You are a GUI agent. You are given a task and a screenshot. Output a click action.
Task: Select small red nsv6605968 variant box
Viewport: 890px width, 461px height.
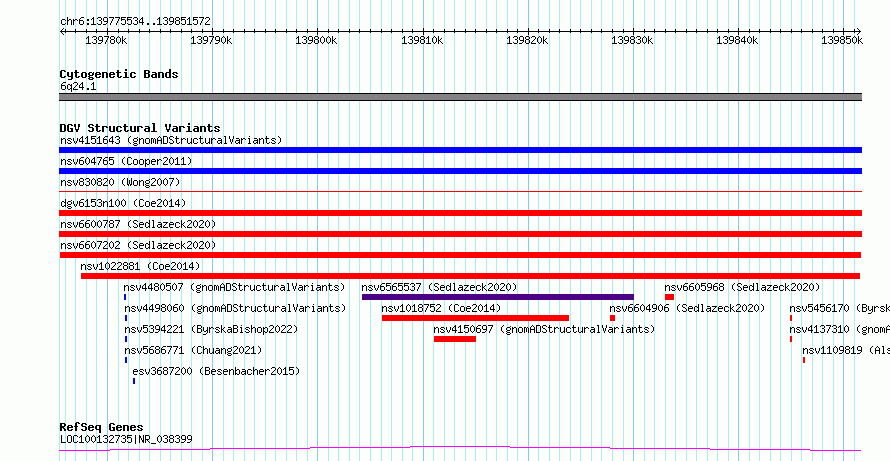pos(669,297)
